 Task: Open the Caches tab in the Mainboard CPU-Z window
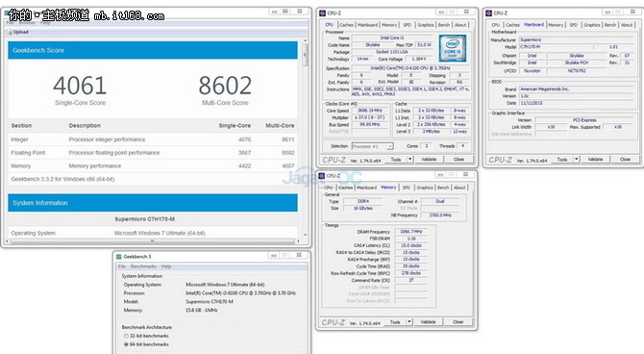pyautogui.click(x=512, y=25)
